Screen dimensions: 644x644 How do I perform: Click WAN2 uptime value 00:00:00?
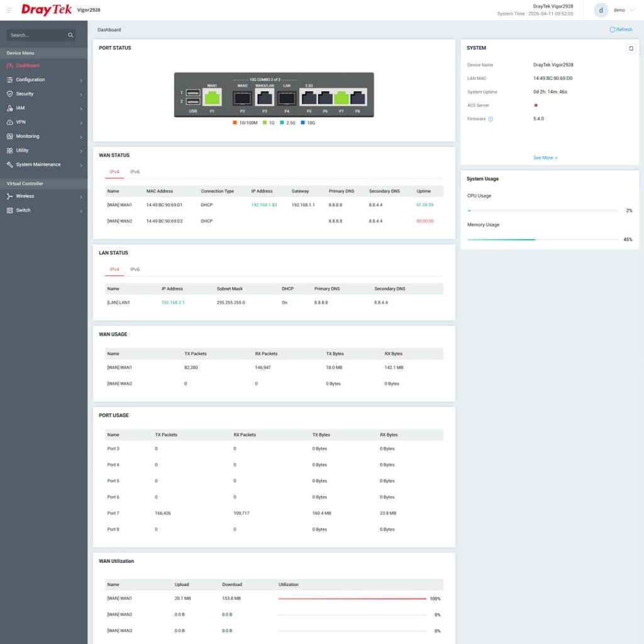point(425,221)
